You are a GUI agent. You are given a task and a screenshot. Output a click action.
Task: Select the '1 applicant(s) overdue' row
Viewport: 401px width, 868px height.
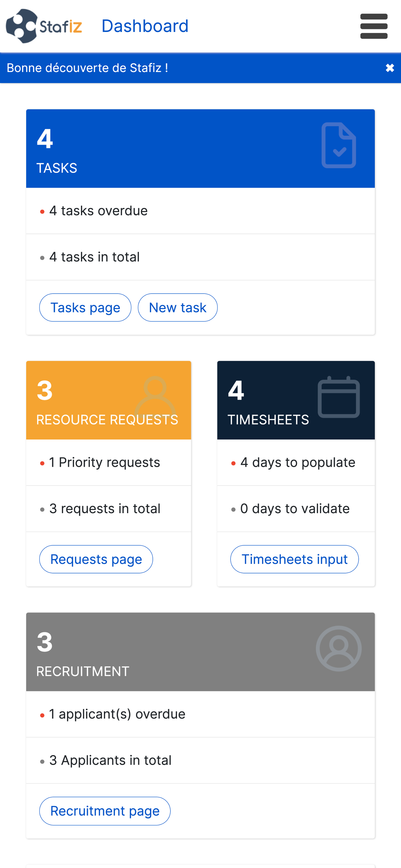[x=200, y=714]
